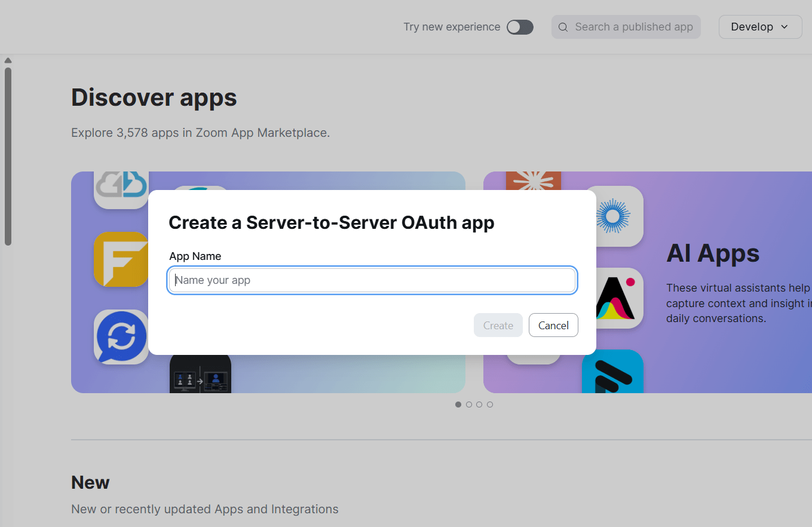Click the Create button in dialog

click(498, 325)
